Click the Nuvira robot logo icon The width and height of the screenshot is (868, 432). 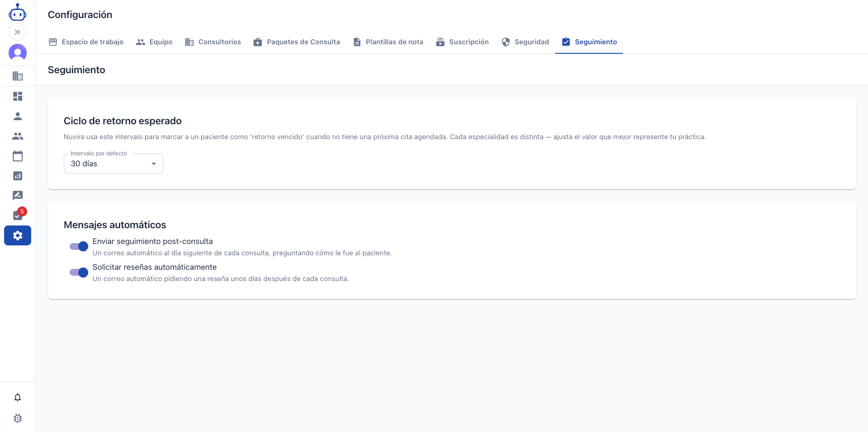18,12
